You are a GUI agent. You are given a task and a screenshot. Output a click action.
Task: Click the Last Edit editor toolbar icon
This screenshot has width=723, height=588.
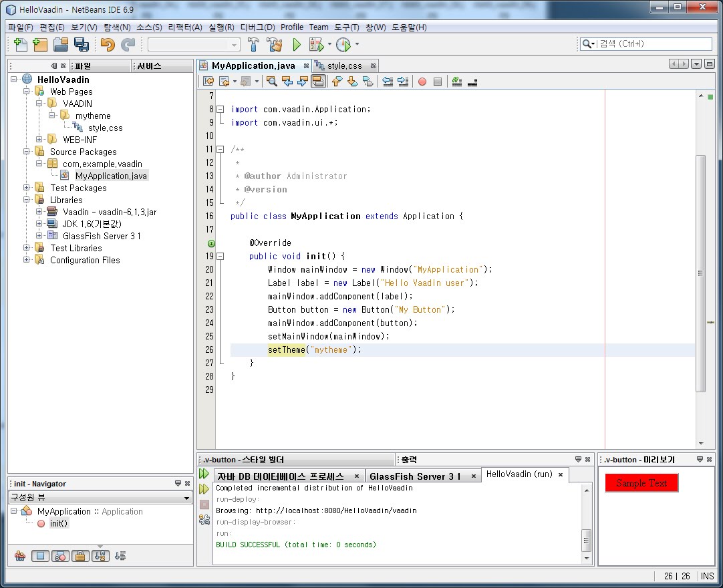coord(208,82)
